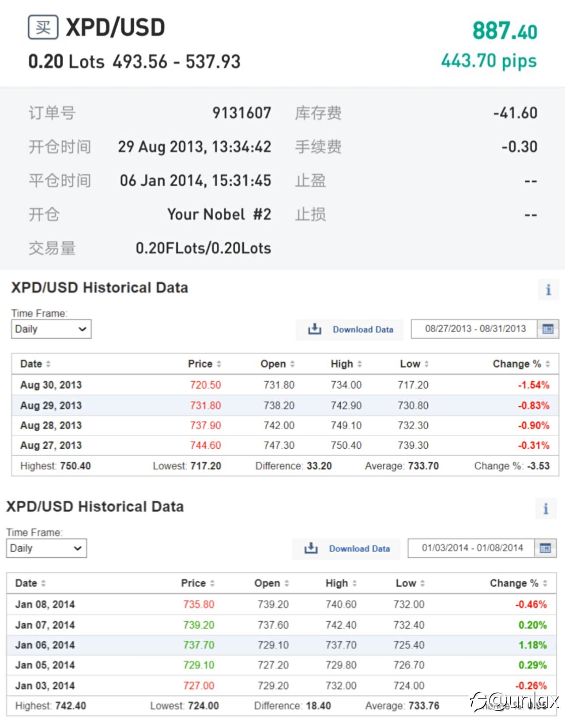Sort first table by Open arrows
The image size is (565, 728).
292,364
